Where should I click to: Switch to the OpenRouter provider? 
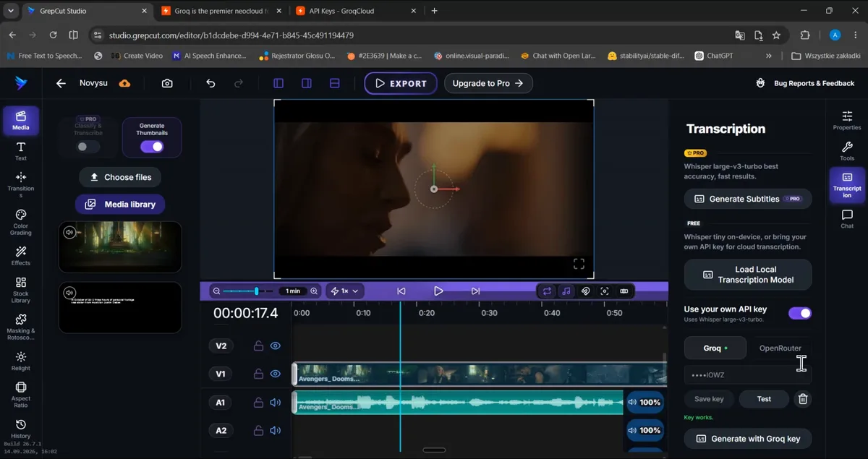tap(780, 348)
